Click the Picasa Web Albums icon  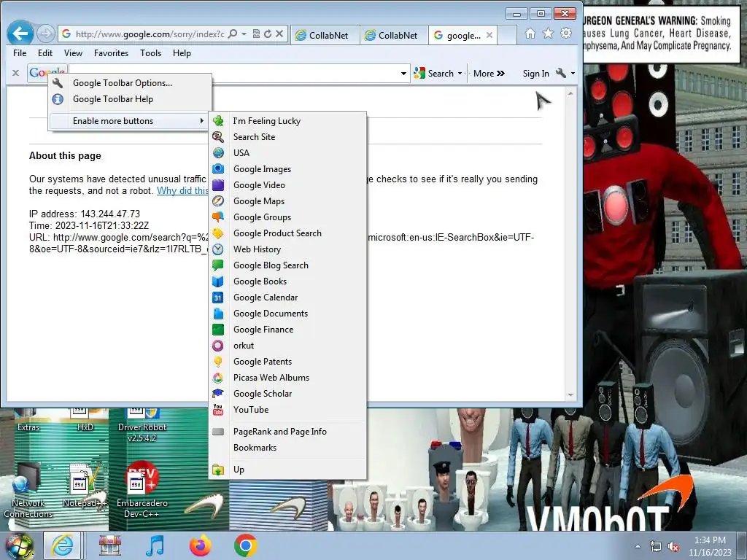(x=218, y=378)
